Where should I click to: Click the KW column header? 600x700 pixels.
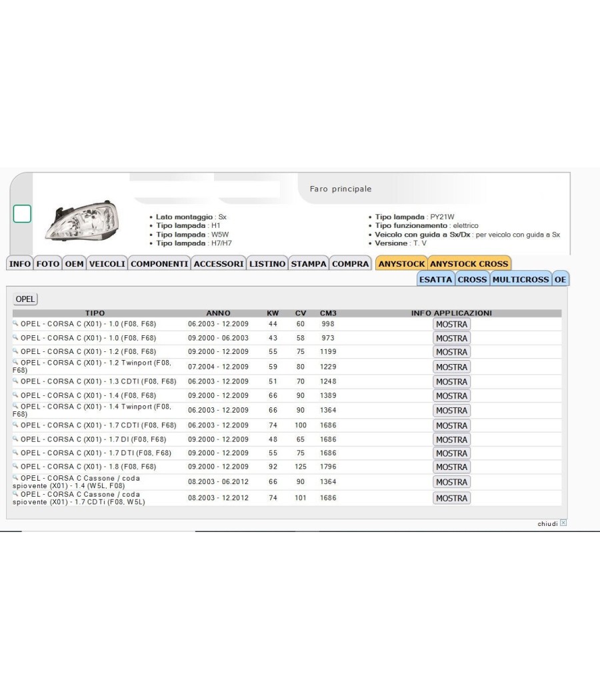[273, 313]
